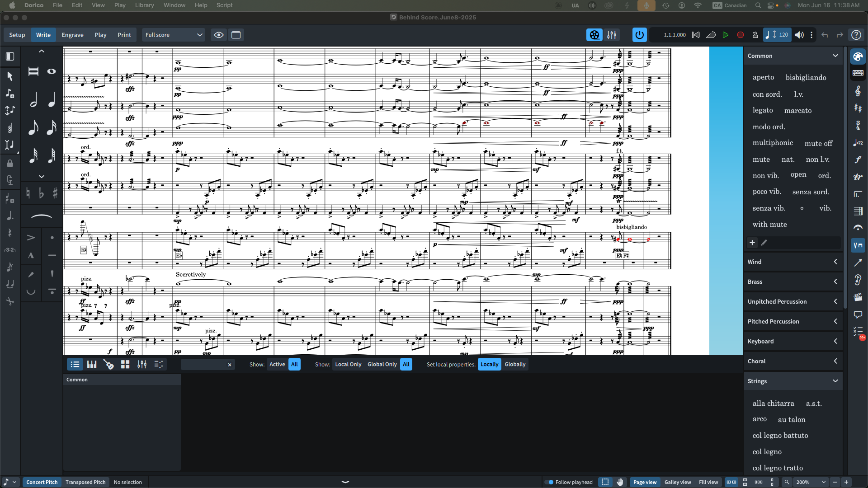Switch to Galley view
This screenshot has width=868, height=488.
point(677,482)
